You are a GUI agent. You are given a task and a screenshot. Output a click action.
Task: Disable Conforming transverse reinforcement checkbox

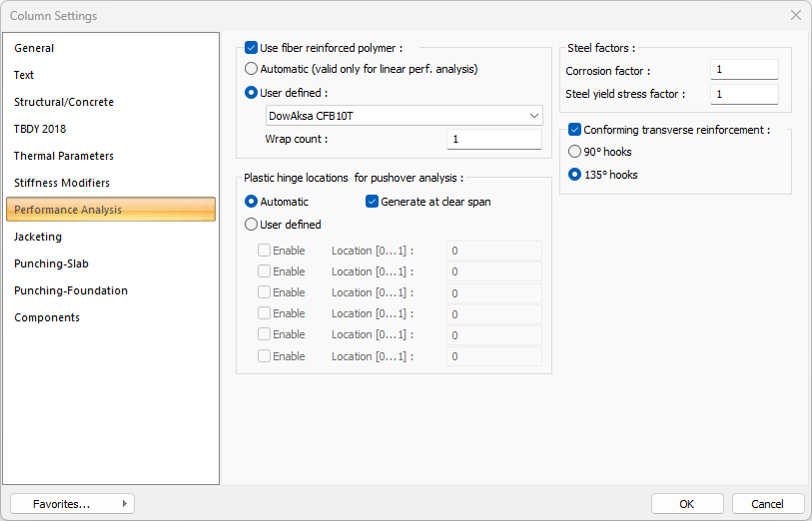coord(574,130)
